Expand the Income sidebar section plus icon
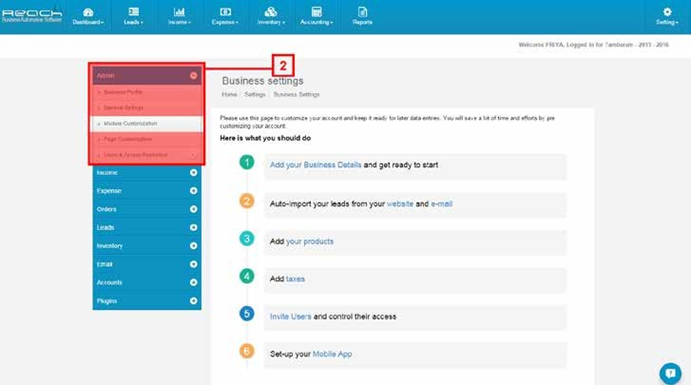 (x=193, y=173)
